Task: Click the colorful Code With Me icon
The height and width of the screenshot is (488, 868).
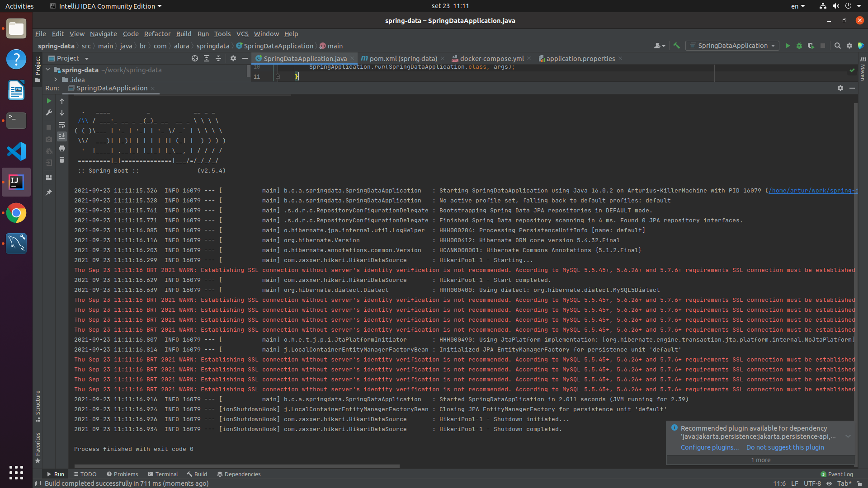Action: click(861, 46)
